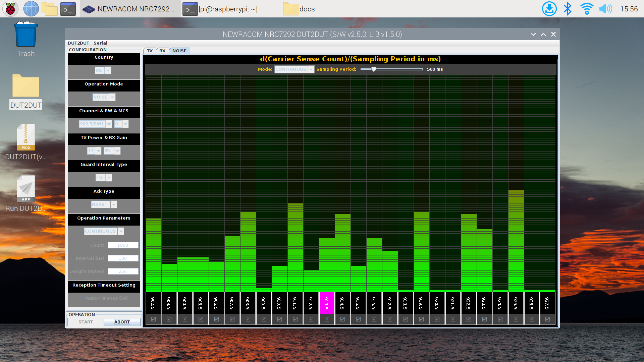Select the 925.5 channel label
The width and height of the screenshot is (644, 362).
point(516,303)
